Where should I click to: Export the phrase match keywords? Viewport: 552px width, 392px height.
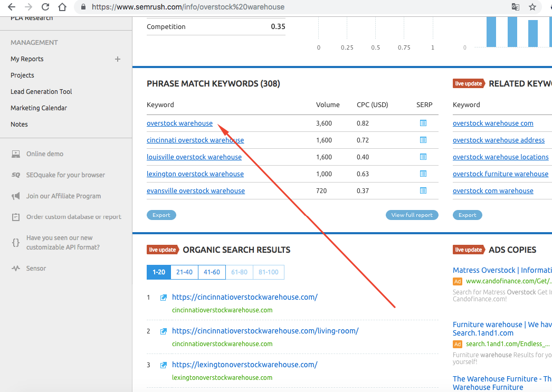tap(161, 215)
